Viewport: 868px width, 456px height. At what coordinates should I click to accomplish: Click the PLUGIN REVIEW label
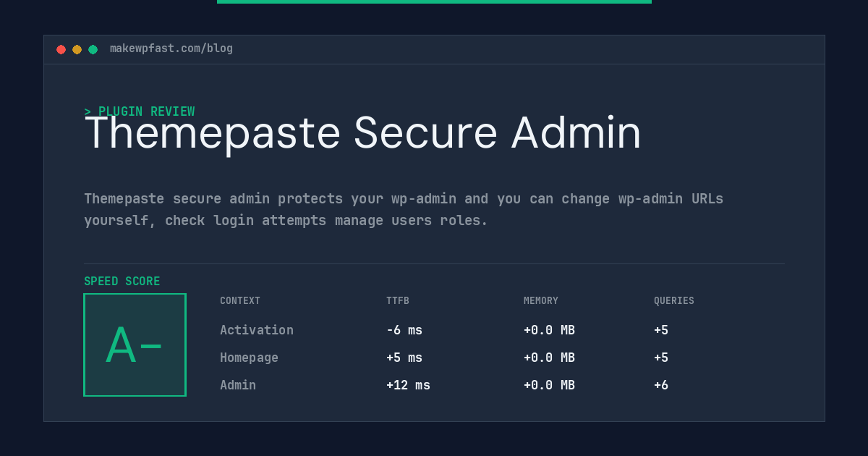tap(140, 111)
